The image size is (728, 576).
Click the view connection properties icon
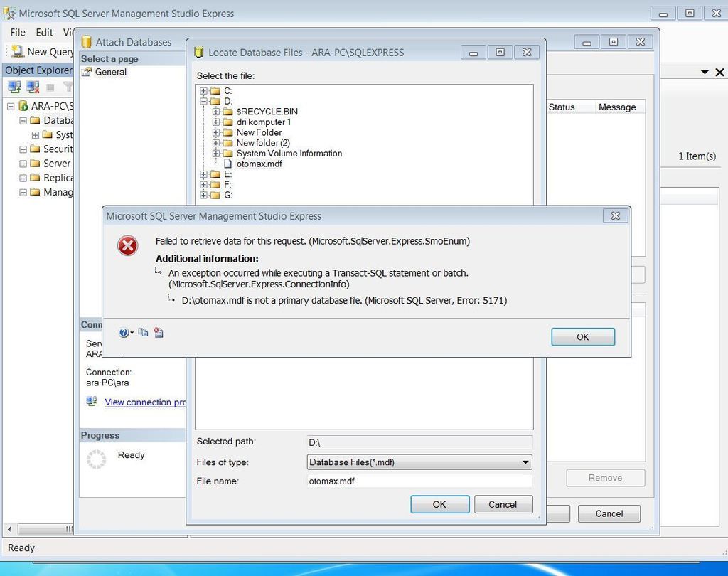(x=92, y=401)
